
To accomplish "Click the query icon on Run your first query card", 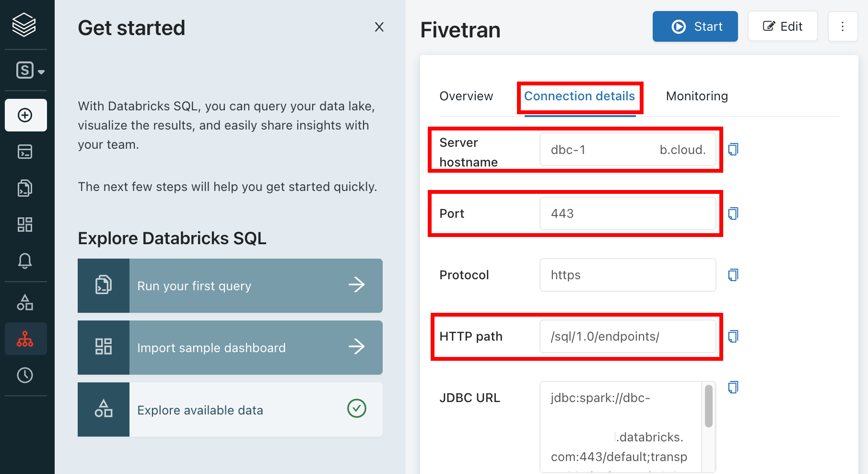I will [x=104, y=285].
